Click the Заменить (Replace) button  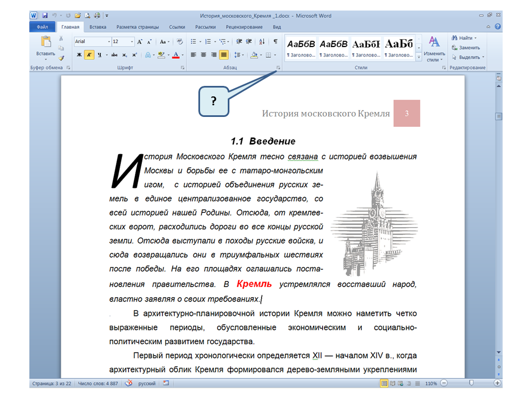click(x=465, y=48)
